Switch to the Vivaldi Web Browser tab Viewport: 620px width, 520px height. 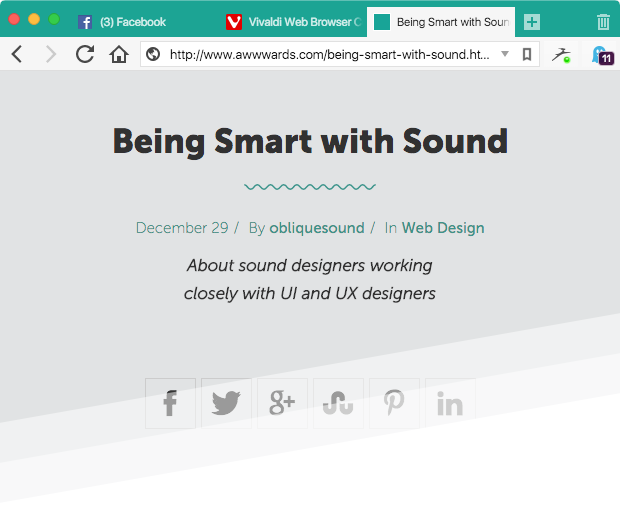point(293,22)
